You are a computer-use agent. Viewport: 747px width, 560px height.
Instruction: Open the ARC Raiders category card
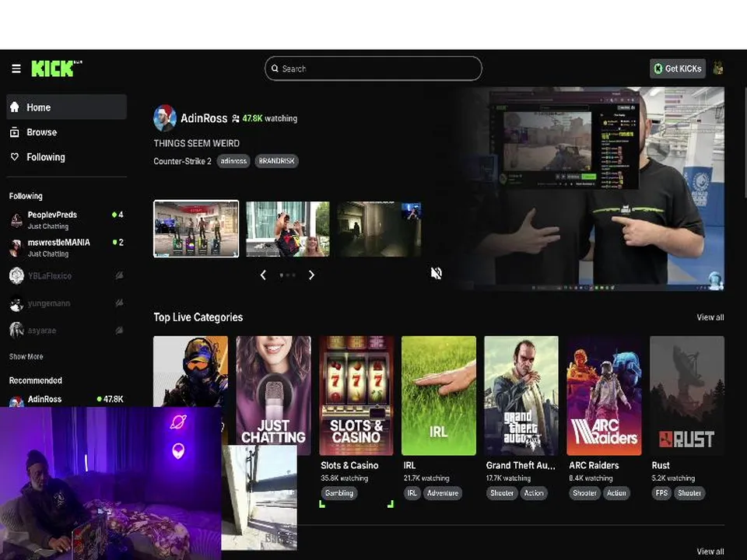[604, 395]
